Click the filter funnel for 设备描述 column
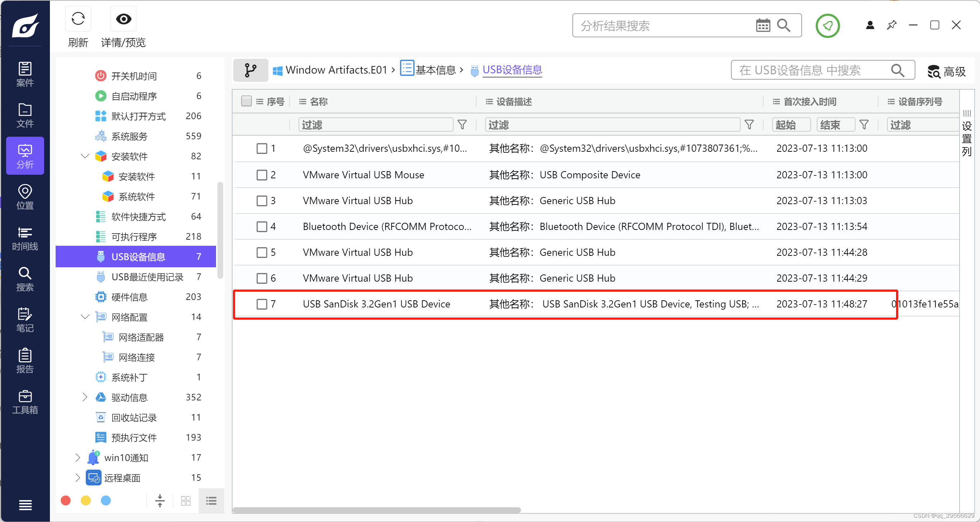This screenshot has height=522, width=980. click(749, 124)
